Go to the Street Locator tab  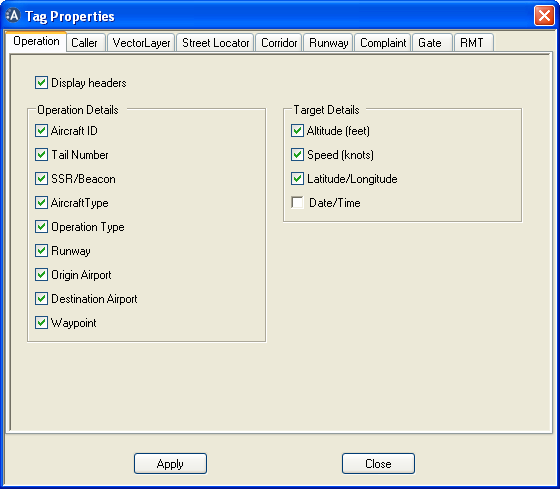(215, 43)
